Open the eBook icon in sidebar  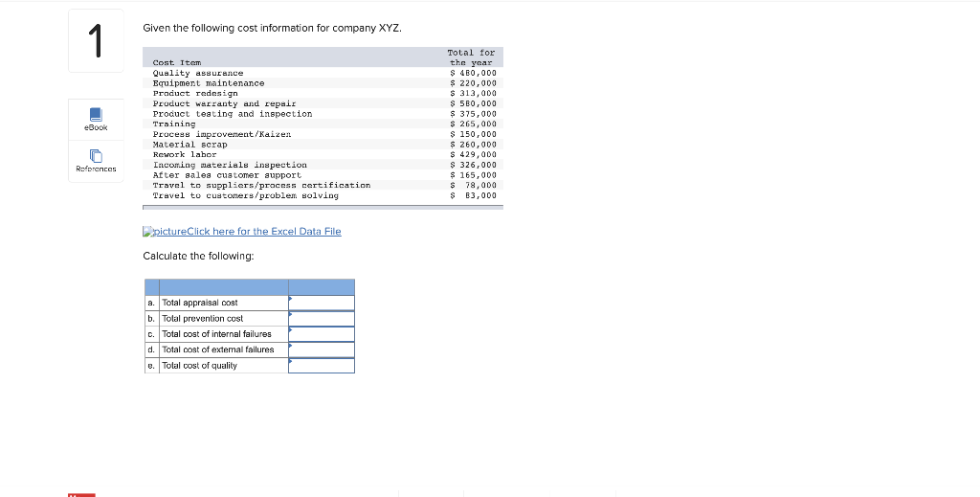[x=96, y=120]
